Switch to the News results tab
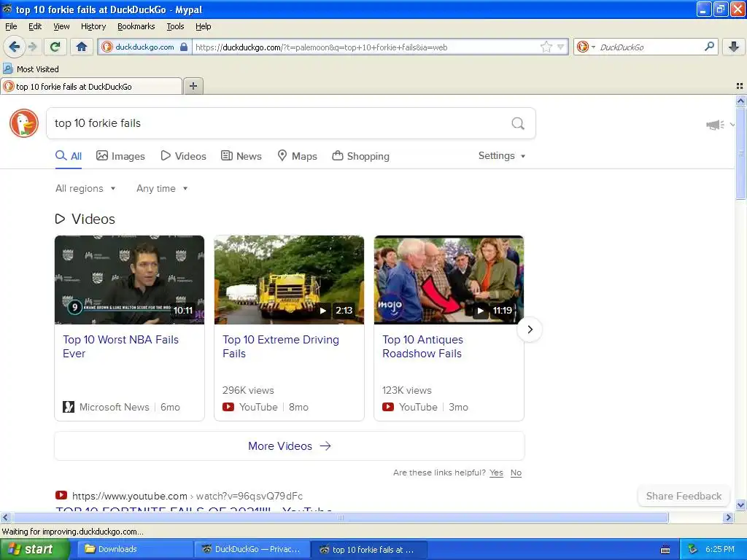 241,156
